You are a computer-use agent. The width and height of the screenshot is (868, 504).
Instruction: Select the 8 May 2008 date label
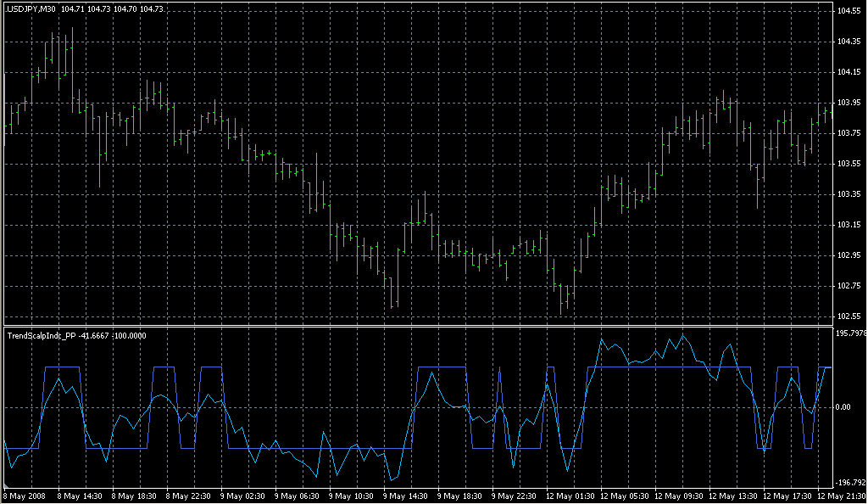coord(25,496)
